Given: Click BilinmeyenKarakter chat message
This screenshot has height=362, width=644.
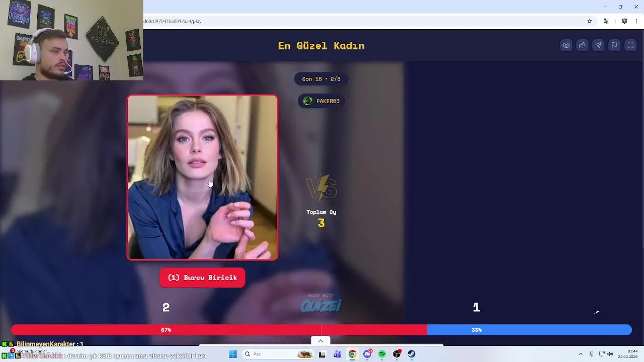Looking at the screenshot, I should 42,344.
